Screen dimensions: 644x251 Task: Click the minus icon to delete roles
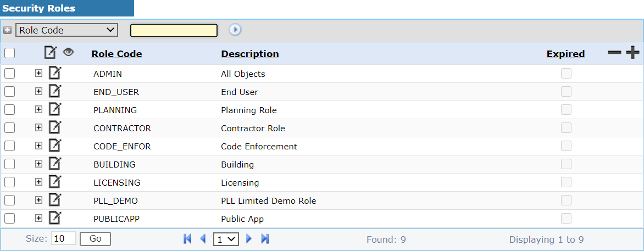click(614, 53)
